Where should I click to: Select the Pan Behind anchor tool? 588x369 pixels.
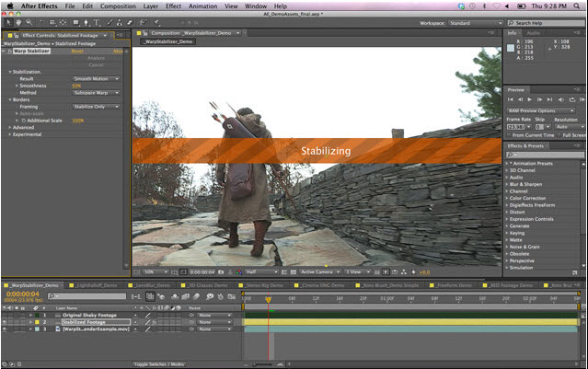pos(63,22)
